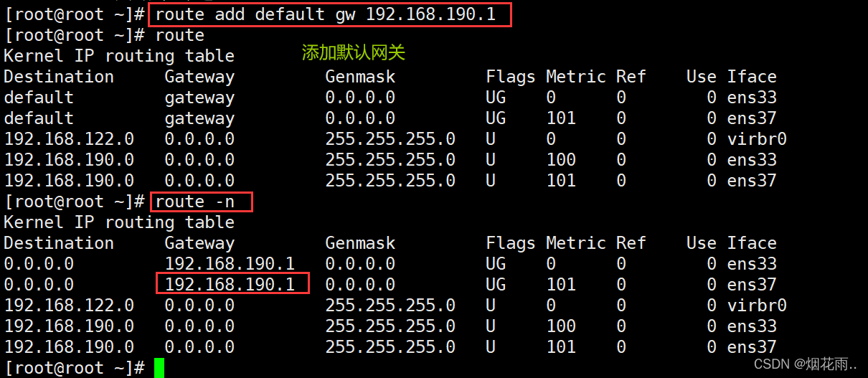Click genmask '255.255.255.0' in plain route virbr0 row
The width and height of the screenshot is (868, 378).
[390, 139]
